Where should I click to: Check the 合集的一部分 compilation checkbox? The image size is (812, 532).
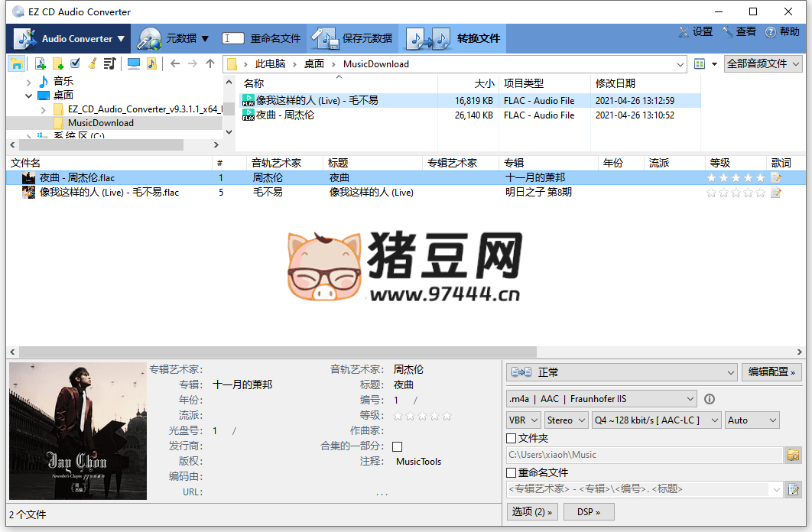tap(395, 446)
